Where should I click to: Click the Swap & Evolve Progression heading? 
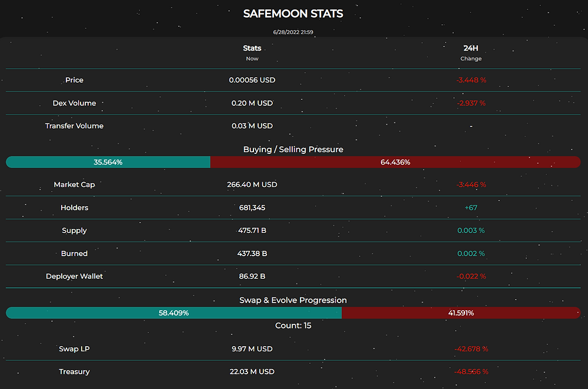[x=293, y=300]
